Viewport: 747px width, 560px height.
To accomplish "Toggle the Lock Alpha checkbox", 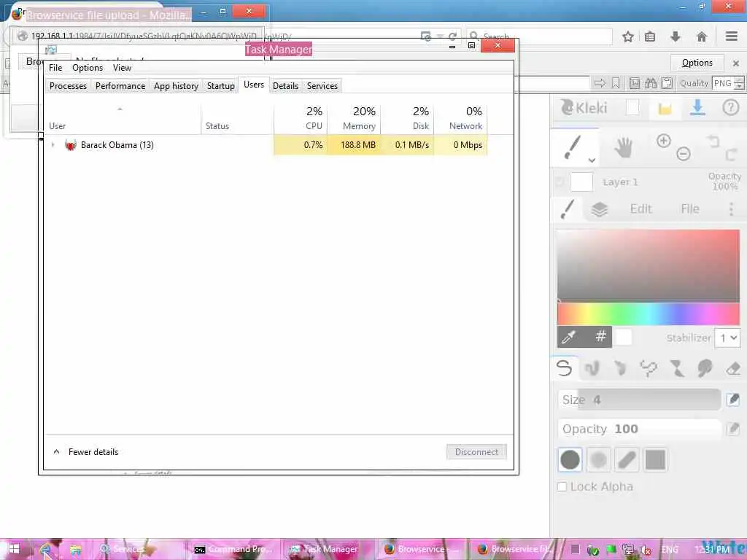I will [x=562, y=486].
